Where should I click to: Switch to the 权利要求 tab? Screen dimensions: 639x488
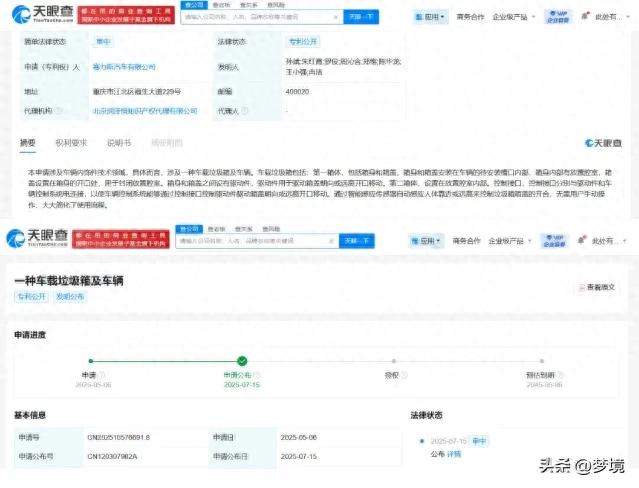click(71, 143)
